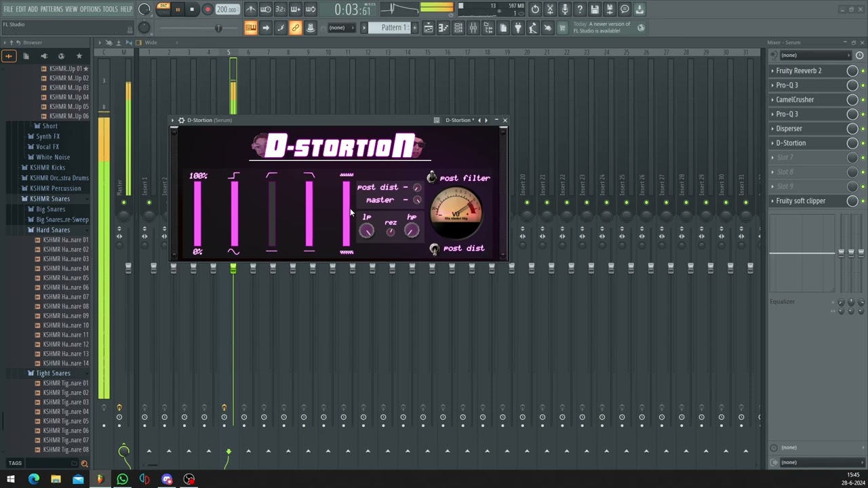Open the mixer view icon in the toolbar
The width and height of the screenshot is (868, 488).
pos(473,28)
